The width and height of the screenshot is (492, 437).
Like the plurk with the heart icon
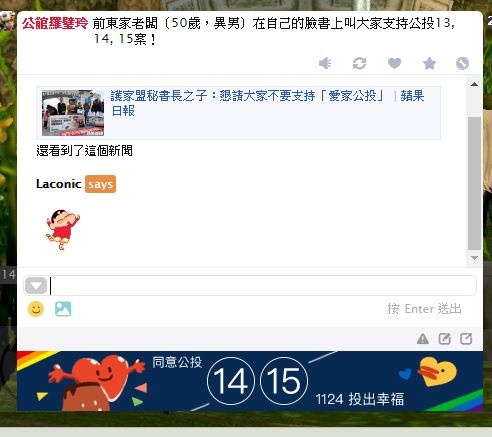(x=394, y=63)
